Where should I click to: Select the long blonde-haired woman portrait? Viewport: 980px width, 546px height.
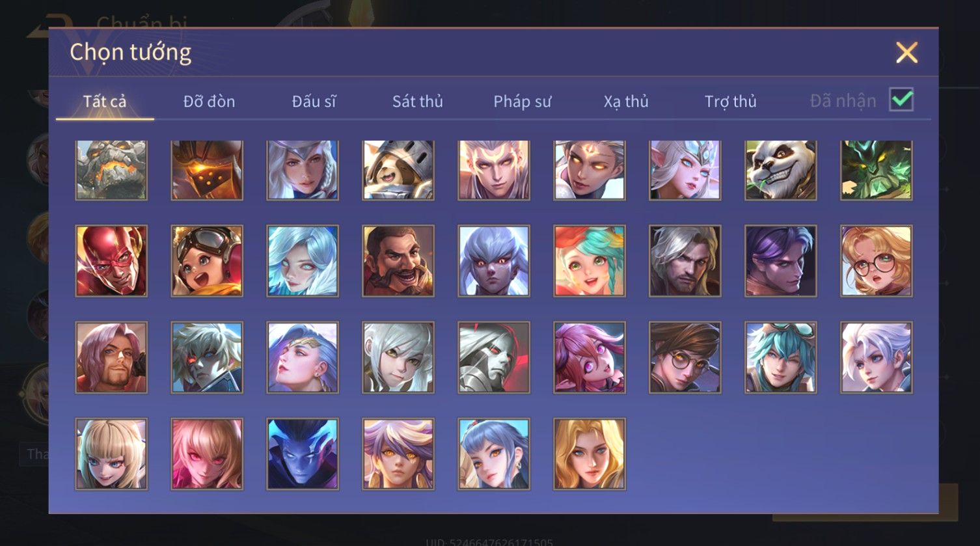click(x=590, y=454)
